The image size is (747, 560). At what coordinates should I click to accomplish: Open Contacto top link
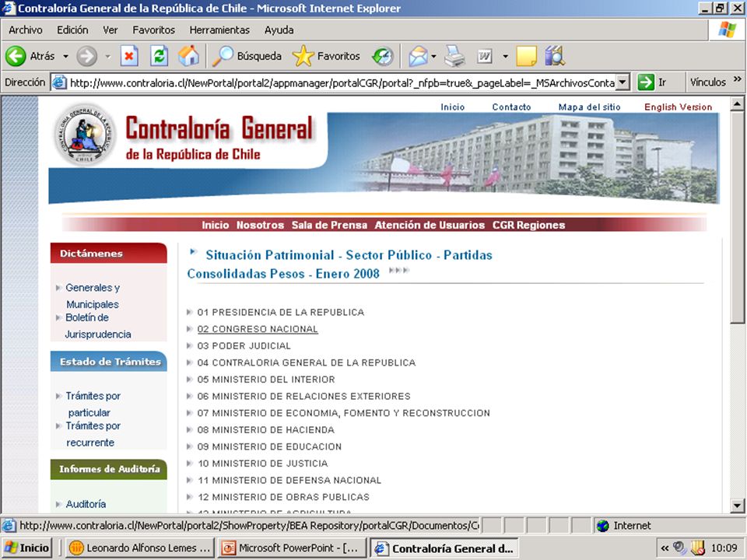[x=511, y=107]
